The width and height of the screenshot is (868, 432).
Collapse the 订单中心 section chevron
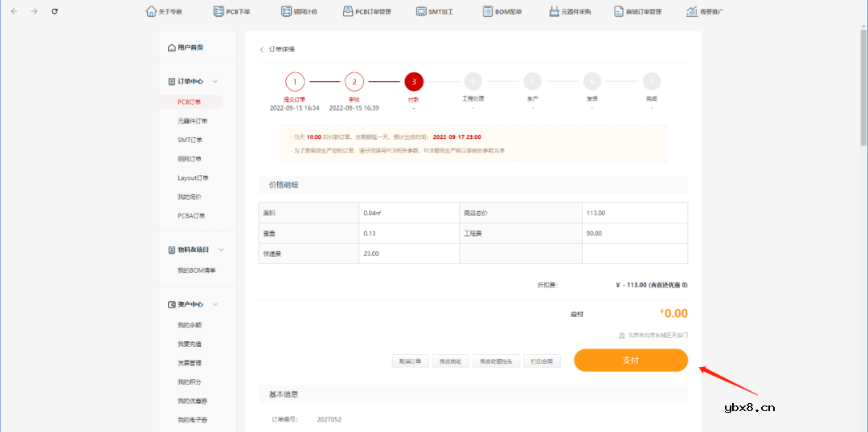pos(215,81)
